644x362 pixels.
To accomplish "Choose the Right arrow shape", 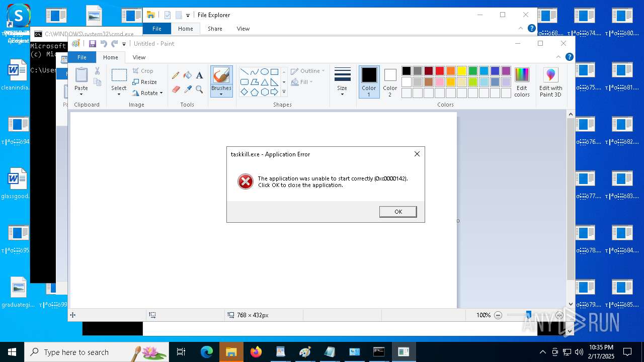I will [x=274, y=92].
